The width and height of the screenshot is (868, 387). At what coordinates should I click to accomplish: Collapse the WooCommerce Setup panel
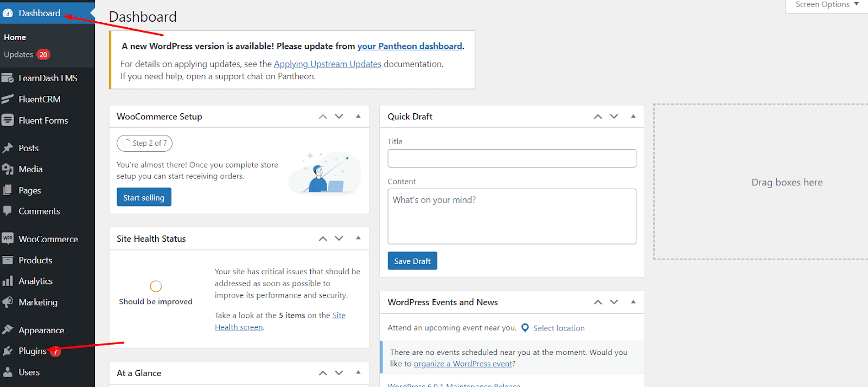tap(358, 116)
